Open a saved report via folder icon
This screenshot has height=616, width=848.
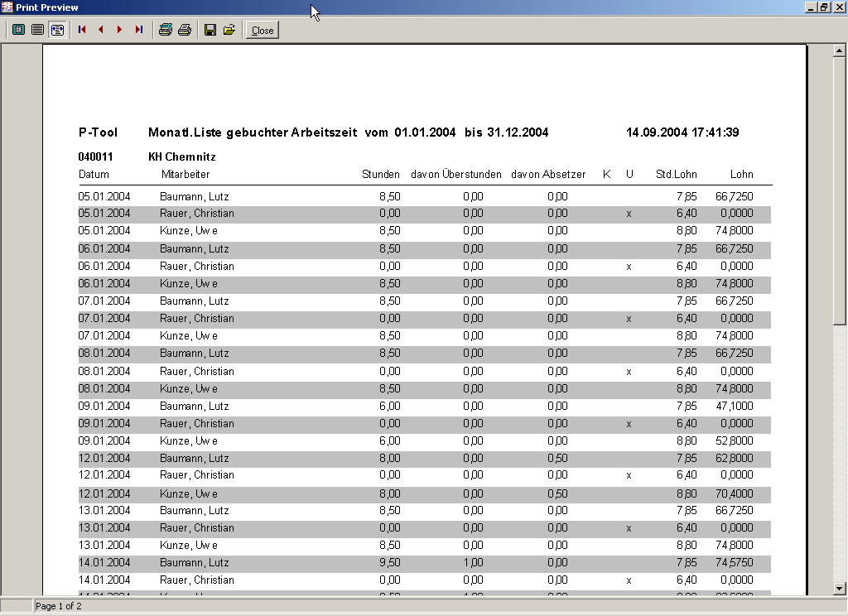tap(229, 30)
